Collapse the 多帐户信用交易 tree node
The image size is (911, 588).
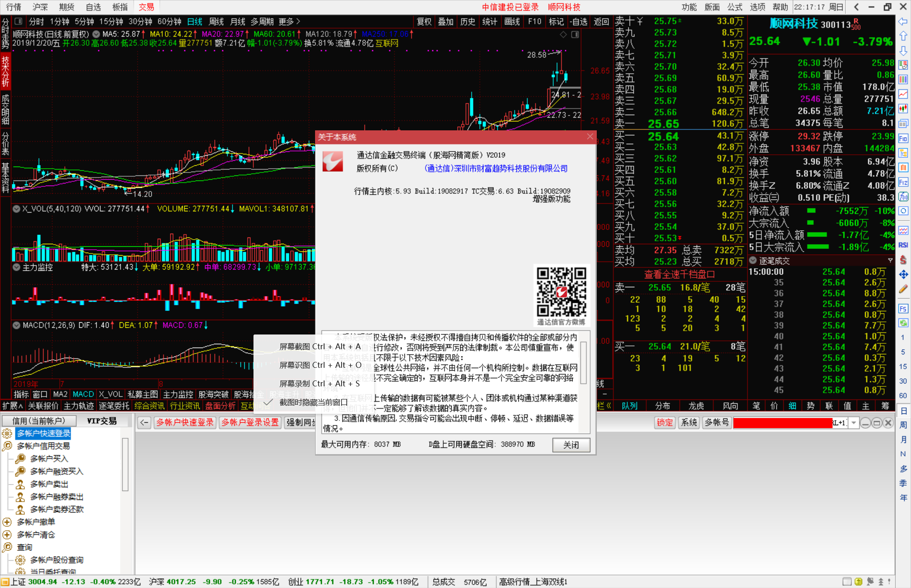[x=7, y=446]
